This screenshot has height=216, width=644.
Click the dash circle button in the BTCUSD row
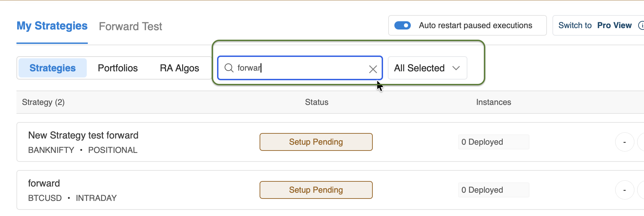[x=624, y=190]
